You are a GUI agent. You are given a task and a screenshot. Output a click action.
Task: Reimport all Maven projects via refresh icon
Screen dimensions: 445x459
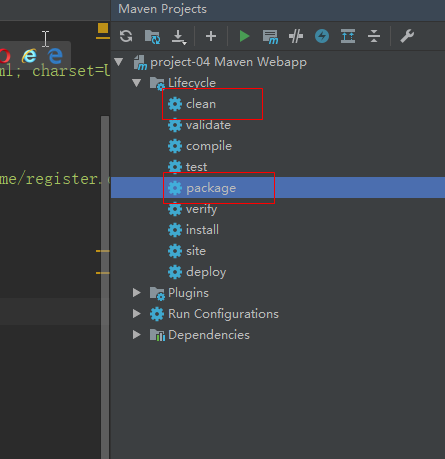(126, 36)
